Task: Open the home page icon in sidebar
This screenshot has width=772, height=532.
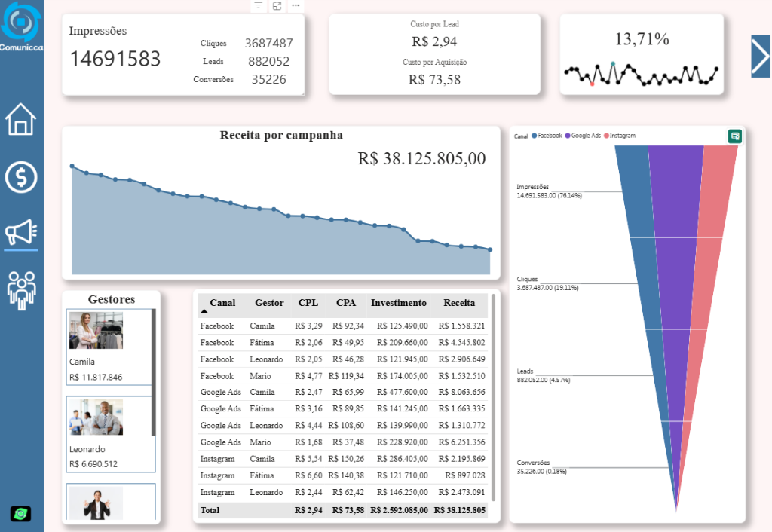Action: point(20,119)
